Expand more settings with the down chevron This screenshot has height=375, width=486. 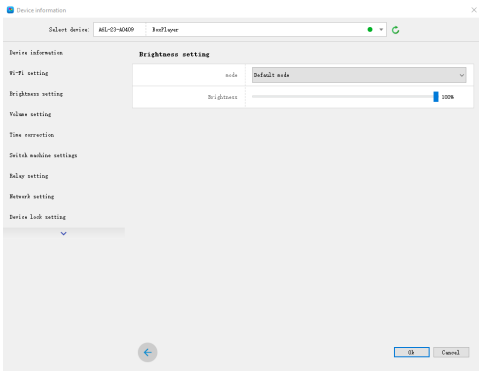point(63,234)
